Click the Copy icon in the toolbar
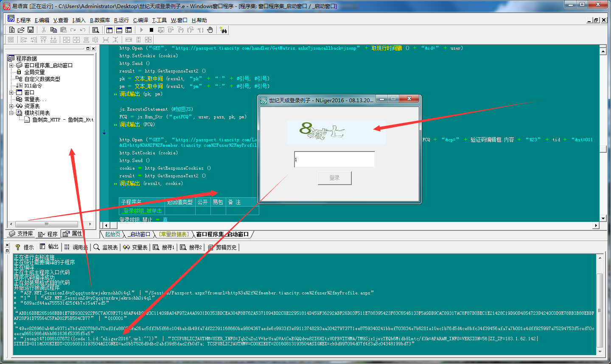The height and width of the screenshot is (364, 611). pyautogui.click(x=53, y=30)
